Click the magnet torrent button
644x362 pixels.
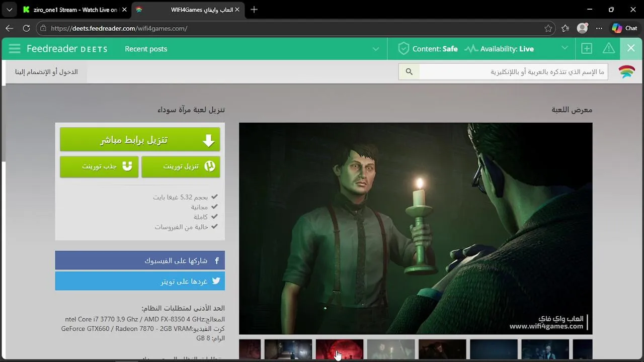click(99, 166)
